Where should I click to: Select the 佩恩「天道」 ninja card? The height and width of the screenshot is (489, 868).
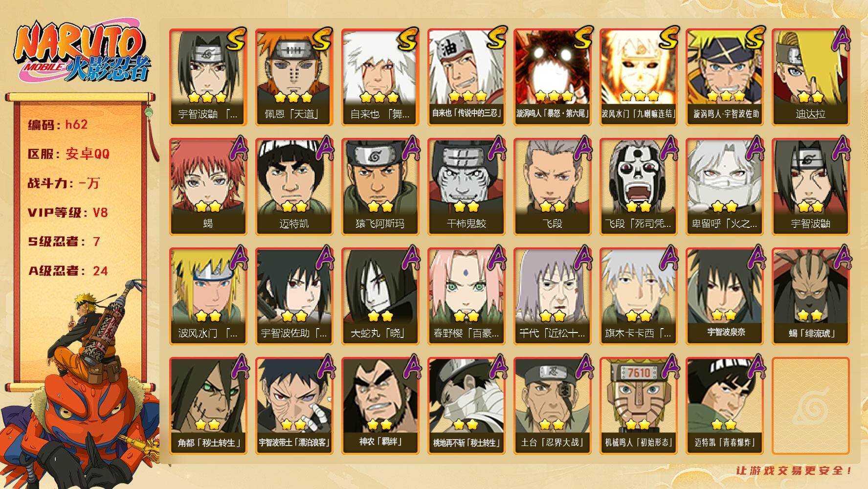(x=294, y=77)
